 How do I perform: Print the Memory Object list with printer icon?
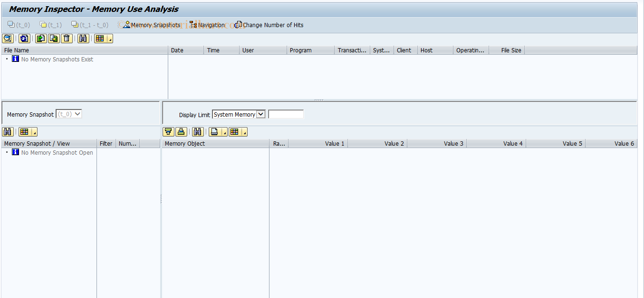coord(215,132)
